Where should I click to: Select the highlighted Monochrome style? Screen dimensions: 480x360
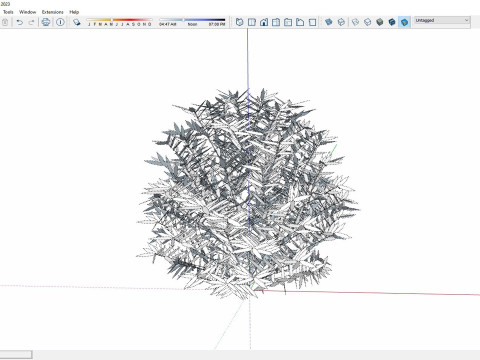tap(404, 22)
